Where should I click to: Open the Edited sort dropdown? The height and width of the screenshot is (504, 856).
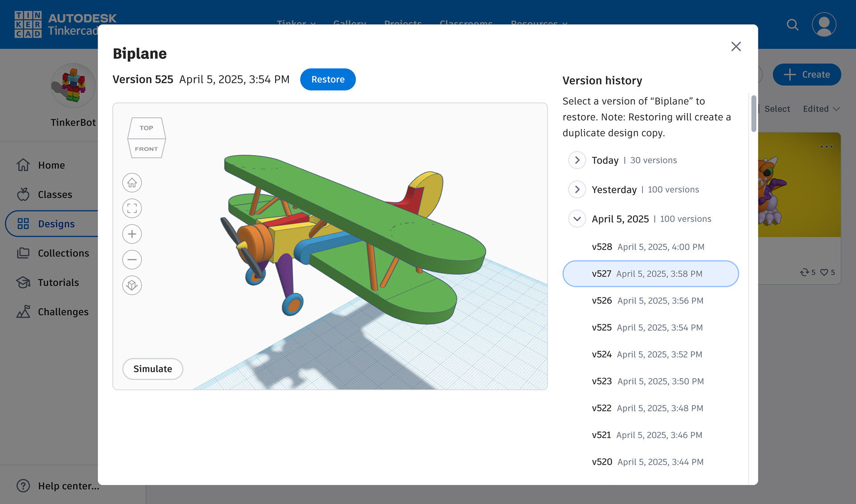pos(821,109)
